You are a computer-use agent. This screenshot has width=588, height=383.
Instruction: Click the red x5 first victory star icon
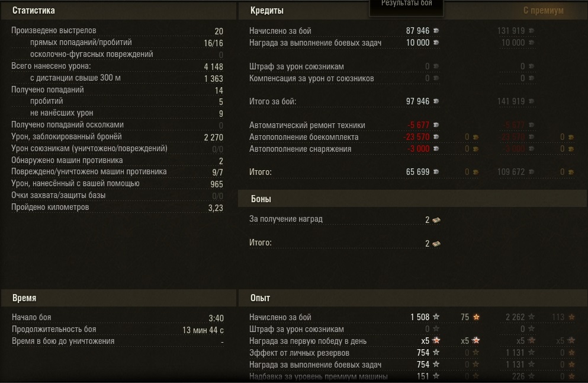pyautogui.click(x=436, y=341)
